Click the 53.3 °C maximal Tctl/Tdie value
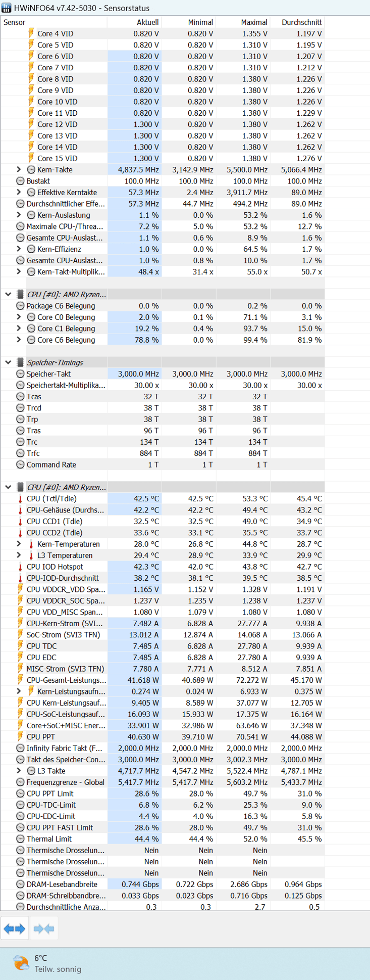This screenshot has width=370, height=980. click(254, 498)
